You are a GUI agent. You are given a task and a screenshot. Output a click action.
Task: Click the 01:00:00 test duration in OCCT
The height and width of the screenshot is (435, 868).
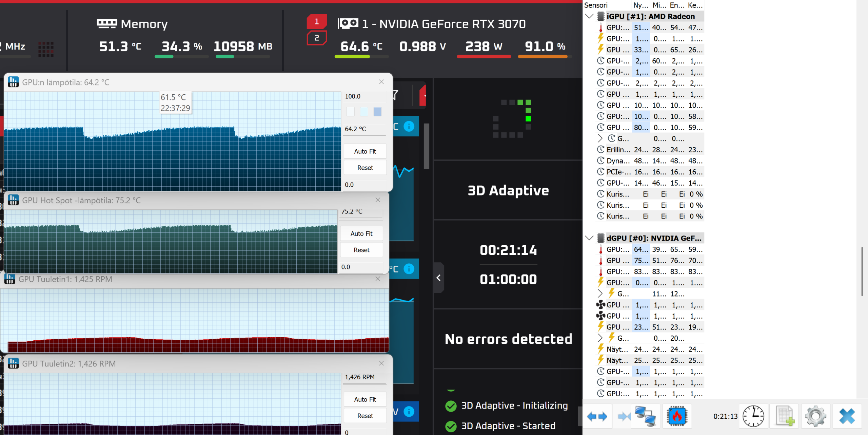[x=509, y=280]
